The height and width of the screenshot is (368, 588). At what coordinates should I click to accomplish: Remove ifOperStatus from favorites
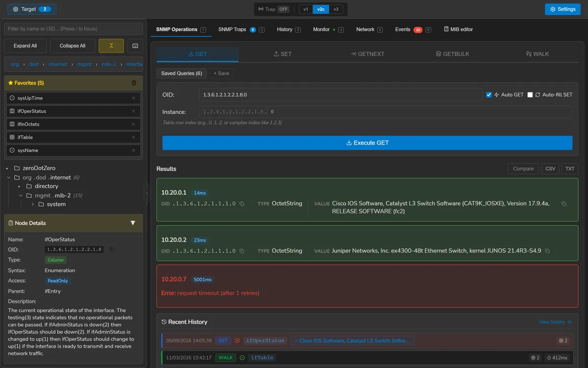[x=133, y=111]
